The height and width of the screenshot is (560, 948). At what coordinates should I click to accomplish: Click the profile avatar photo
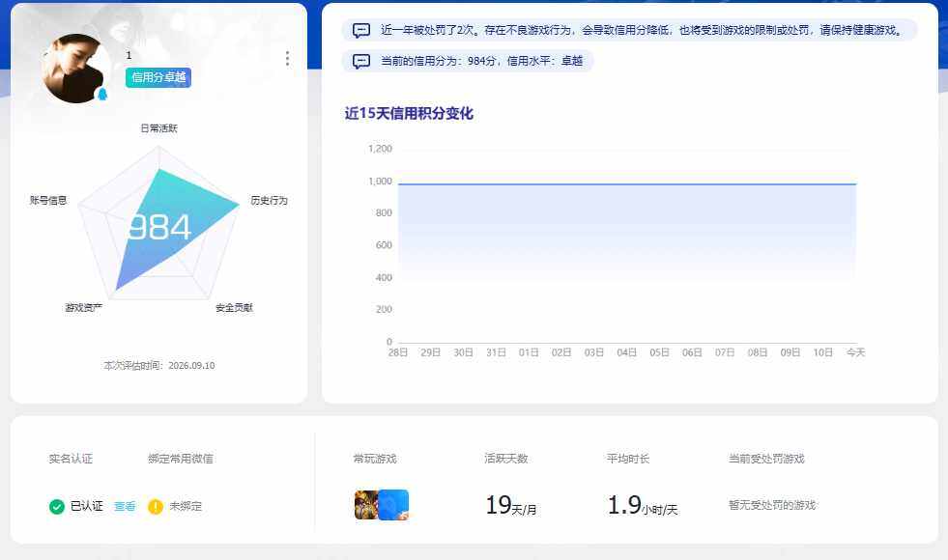[x=76, y=69]
